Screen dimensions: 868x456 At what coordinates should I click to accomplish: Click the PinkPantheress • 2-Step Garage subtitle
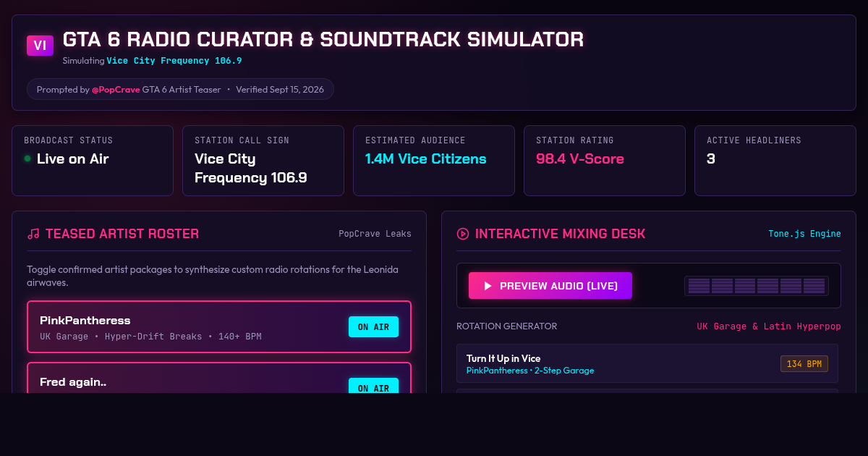click(530, 371)
